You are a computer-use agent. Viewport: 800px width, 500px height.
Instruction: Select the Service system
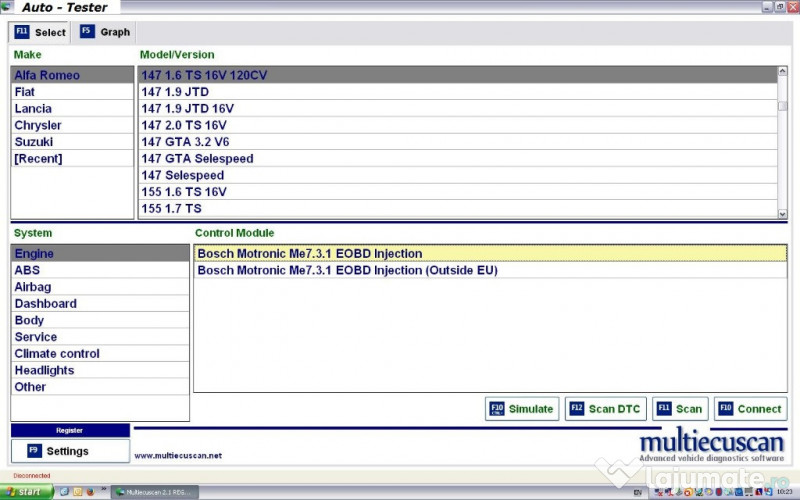click(x=100, y=337)
